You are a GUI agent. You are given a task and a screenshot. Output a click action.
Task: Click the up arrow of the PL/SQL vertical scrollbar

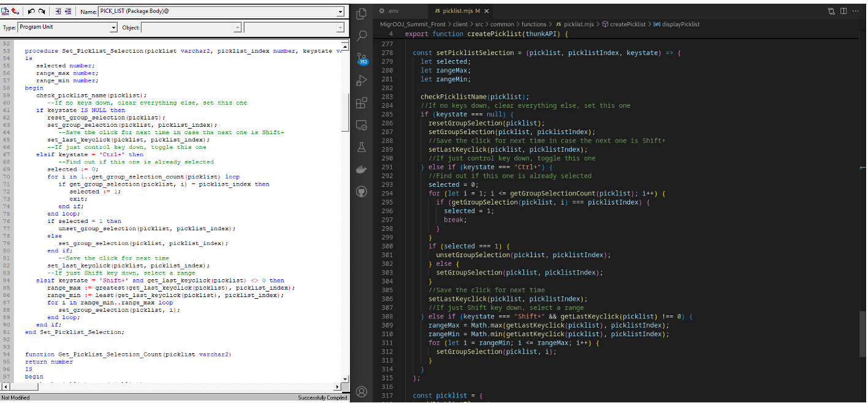pos(345,46)
